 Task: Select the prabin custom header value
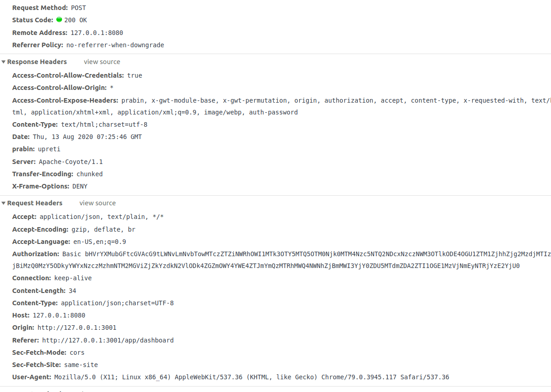point(49,149)
